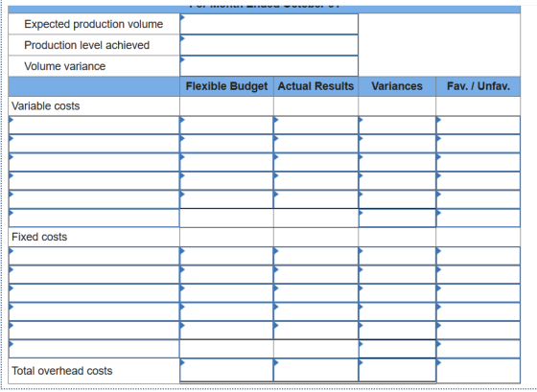Open Total overhead costs Flexible Budget cell
Image resolution: width=537 pixels, height=392 pixels.
coord(226,370)
